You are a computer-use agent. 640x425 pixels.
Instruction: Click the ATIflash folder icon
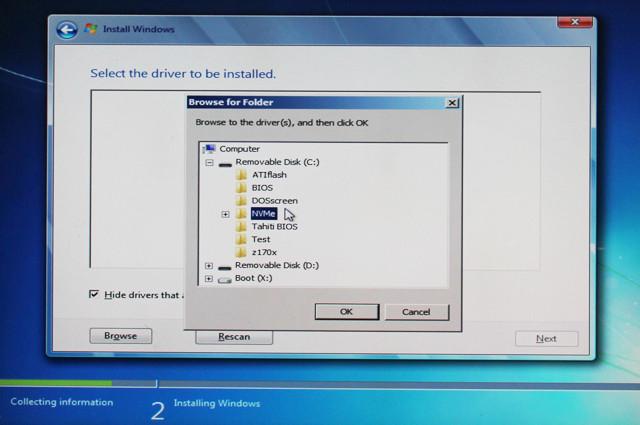(x=241, y=175)
